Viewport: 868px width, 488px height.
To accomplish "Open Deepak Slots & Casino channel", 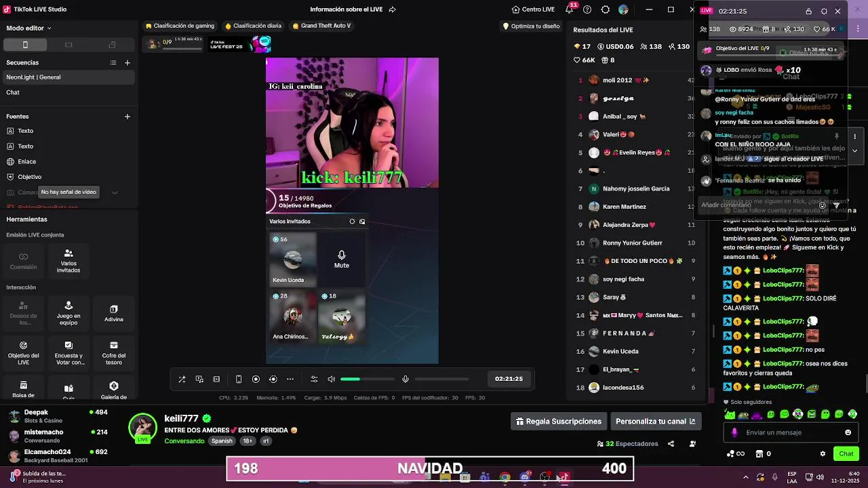I will (x=58, y=416).
